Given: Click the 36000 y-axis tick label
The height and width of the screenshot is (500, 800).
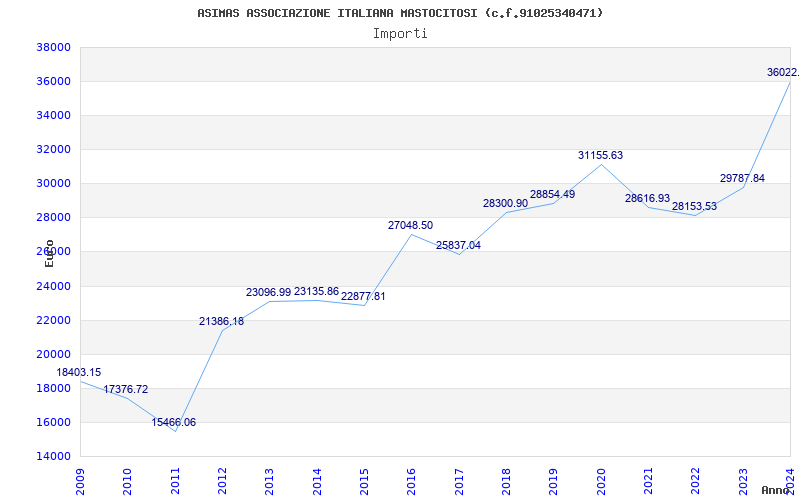Looking at the screenshot, I should click(53, 82).
